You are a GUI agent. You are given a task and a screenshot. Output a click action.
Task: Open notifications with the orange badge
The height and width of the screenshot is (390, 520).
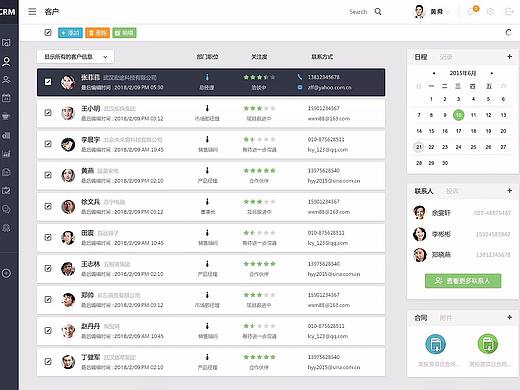click(472, 11)
